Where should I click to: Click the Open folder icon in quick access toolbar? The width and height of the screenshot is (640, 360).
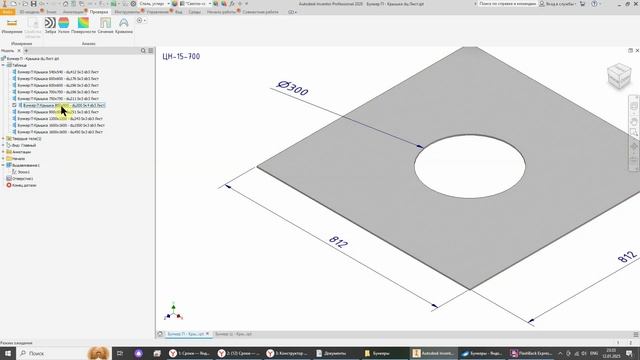[25, 4]
